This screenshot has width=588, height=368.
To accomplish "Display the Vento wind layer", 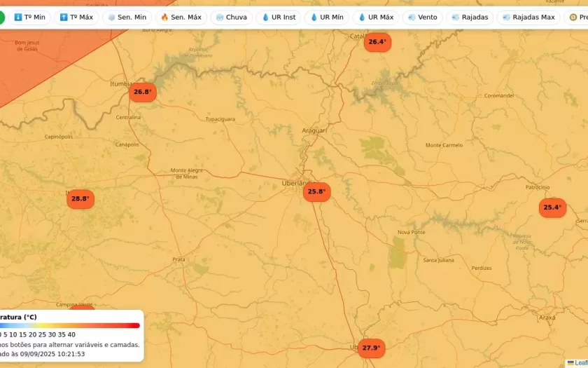I will [x=422, y=18].
